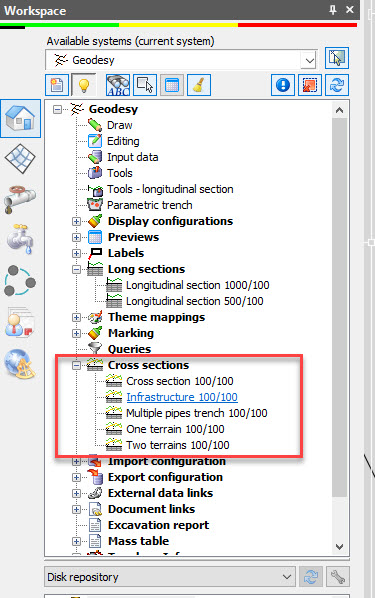The width and height of the screenshot is (375, 598).
Task: Open the water faucet sidebar module
Action: pyautogui.click(x=20, y=239)
